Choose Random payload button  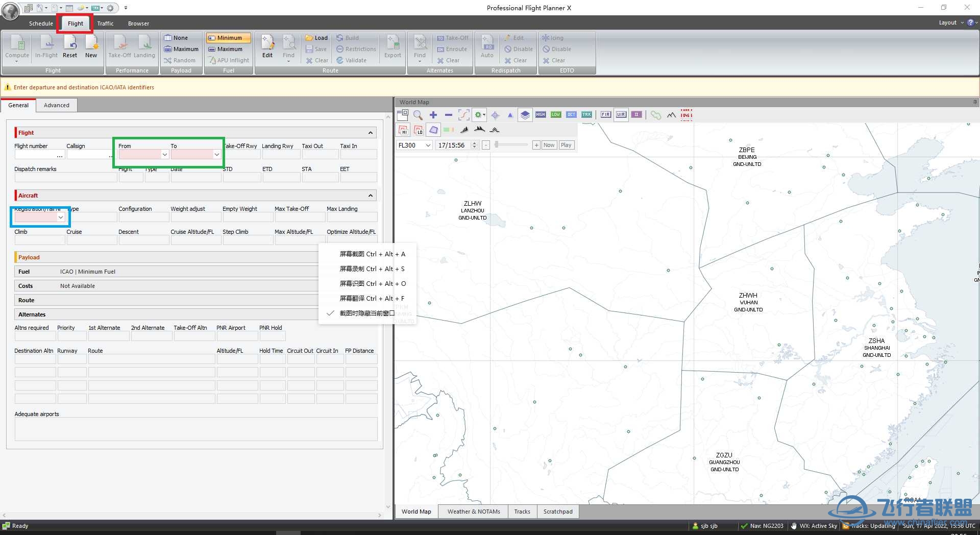coord(180,60)
